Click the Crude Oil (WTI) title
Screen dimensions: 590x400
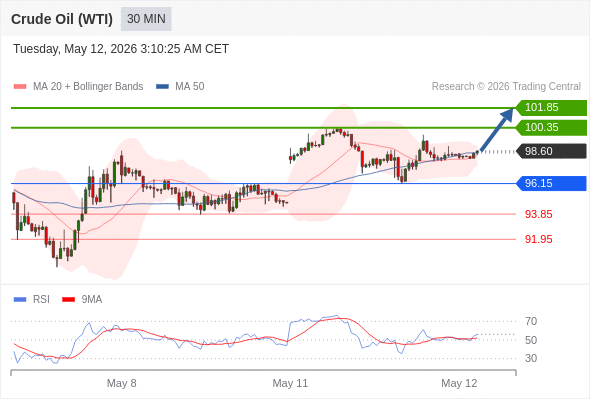click(62, 19)
